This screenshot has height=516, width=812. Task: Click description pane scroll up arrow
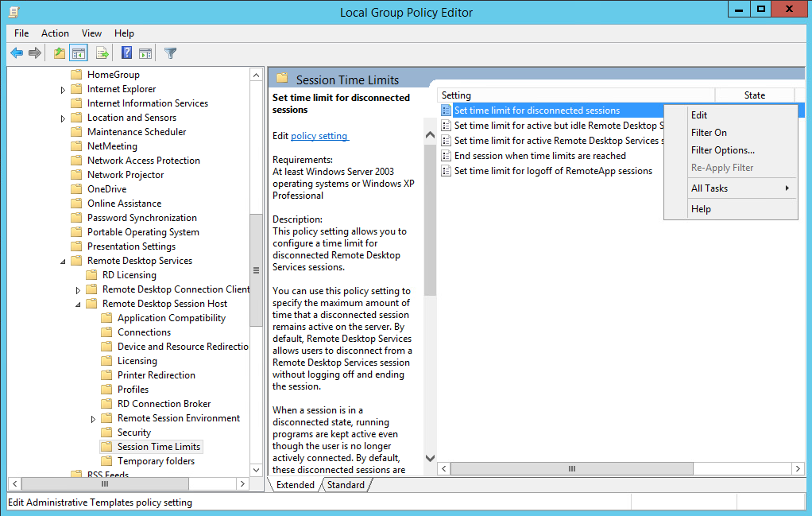click(x=430, y=135)
